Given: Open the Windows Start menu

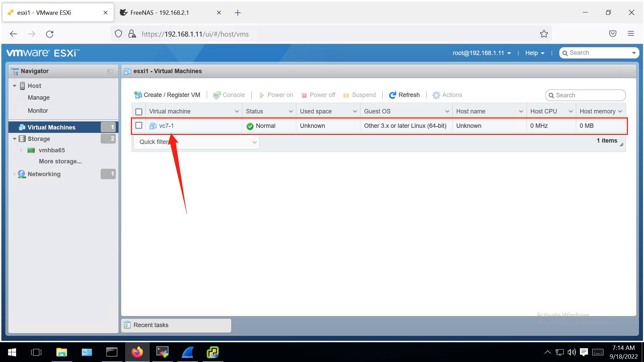Looking at the screenshot, I should tap(12, 352).
